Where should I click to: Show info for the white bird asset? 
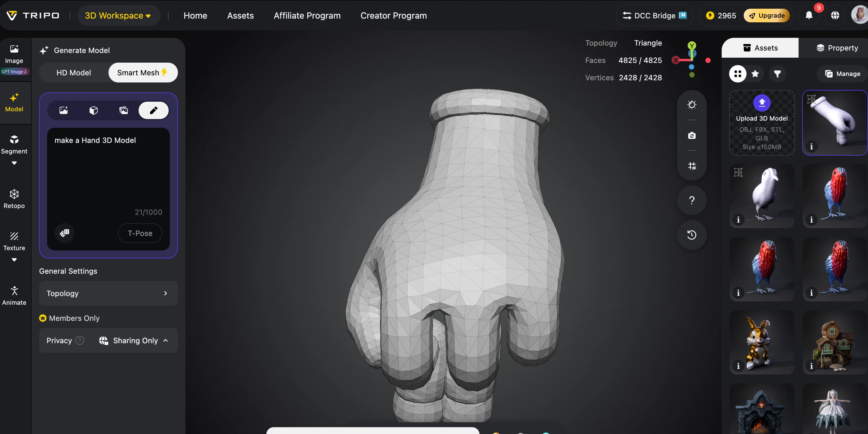point(738,220)
